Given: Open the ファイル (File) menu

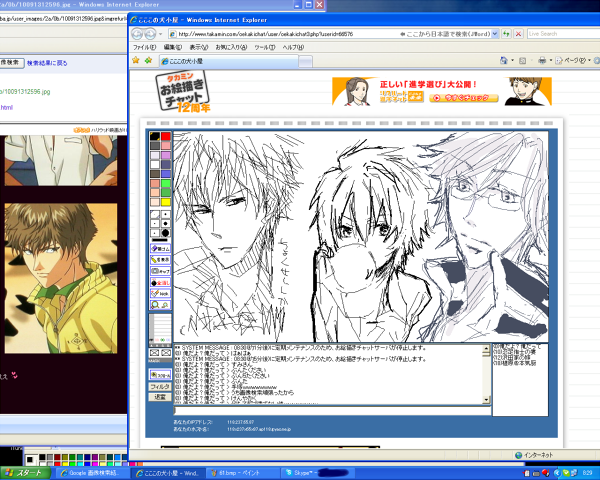Looking at the screenshot, I should (x=144, y=47).
